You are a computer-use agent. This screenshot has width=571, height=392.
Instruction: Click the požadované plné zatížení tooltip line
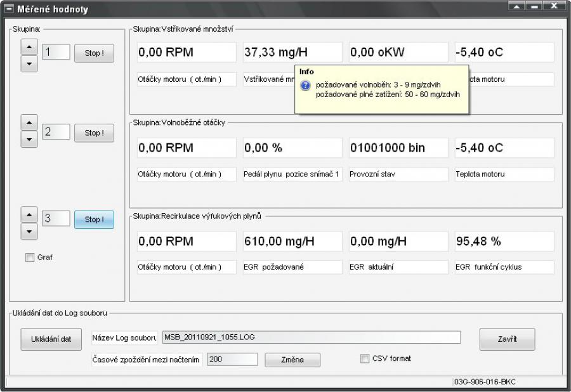tap(388, 95)
